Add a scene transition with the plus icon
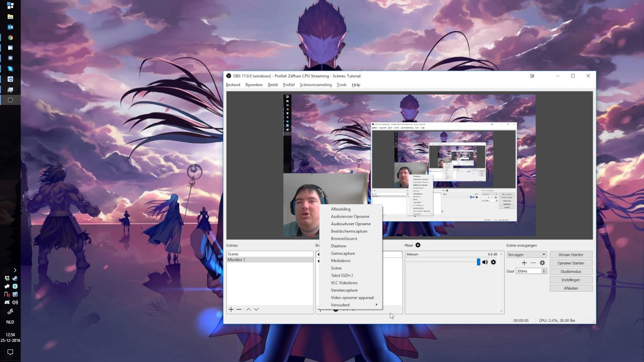This screenshot has width=644, height=362. click(x=524, y=263)
